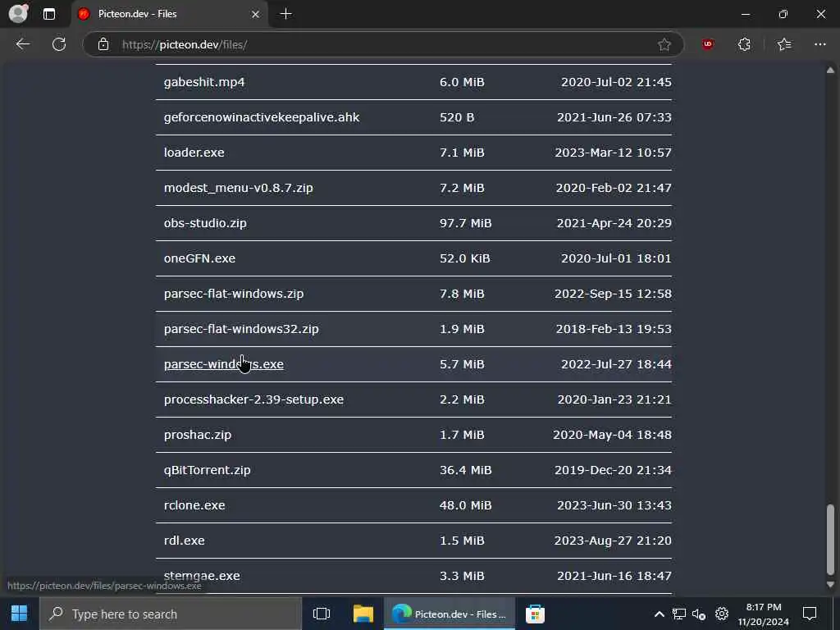The height and width of the screenshot is (630, 840).
Task: Click the 48.0 MiB size of rclone.exe
Action: click(465, 505)
